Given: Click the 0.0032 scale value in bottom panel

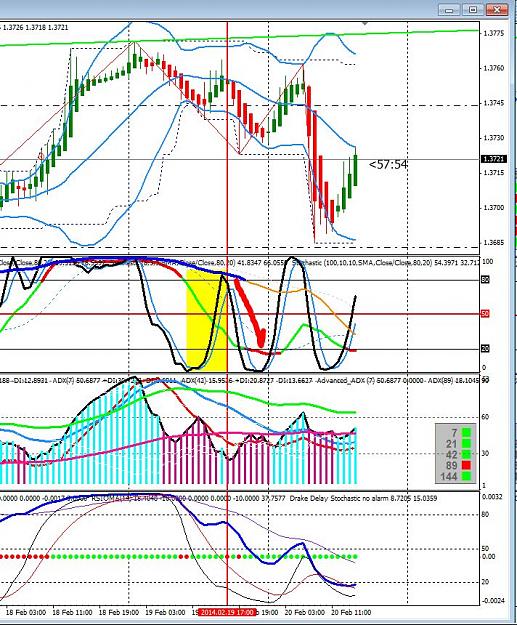Looking at the screenshot, I should click(492, 497).
